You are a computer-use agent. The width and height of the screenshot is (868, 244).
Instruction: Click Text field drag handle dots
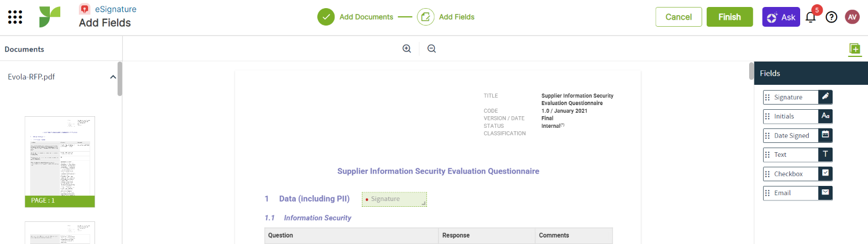768,155
